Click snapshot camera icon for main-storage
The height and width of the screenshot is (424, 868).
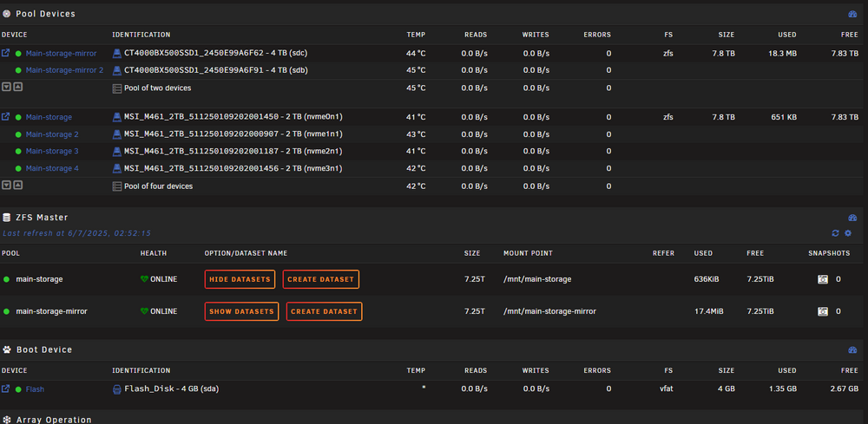coord(823,279)
